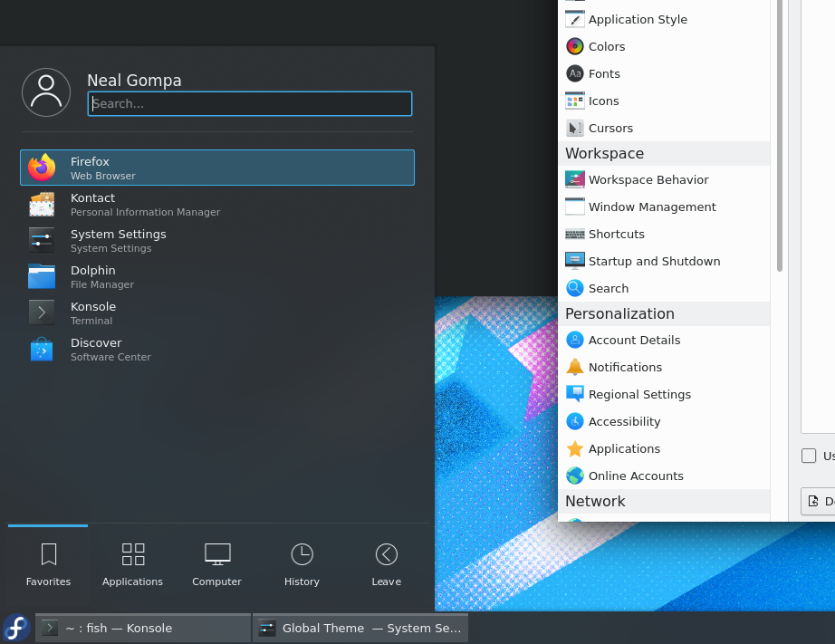The image size is (835, 644).
Task: Launch Firefox from the favorites list
Action: (x=217, y=168)
